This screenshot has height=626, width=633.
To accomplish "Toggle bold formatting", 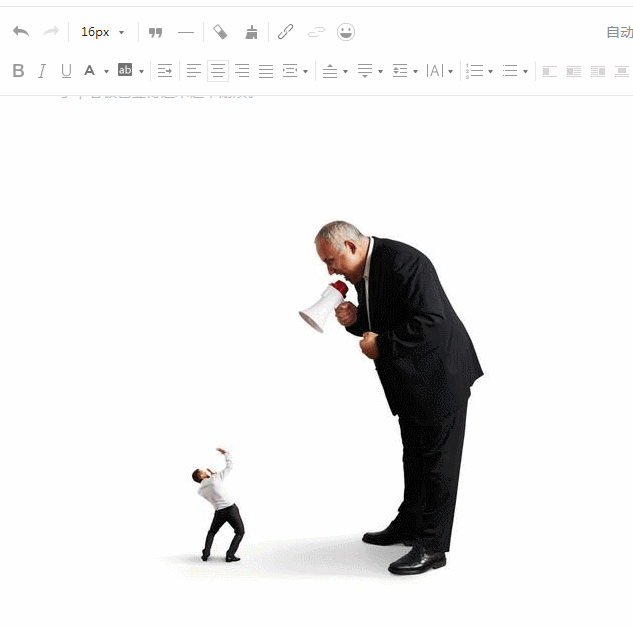I will point(18,71).
